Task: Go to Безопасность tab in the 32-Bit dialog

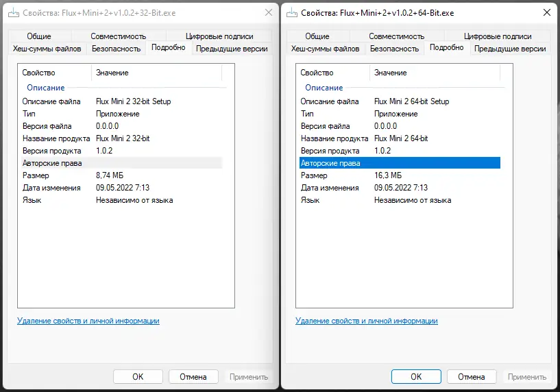Action: [x=116, y=49]
